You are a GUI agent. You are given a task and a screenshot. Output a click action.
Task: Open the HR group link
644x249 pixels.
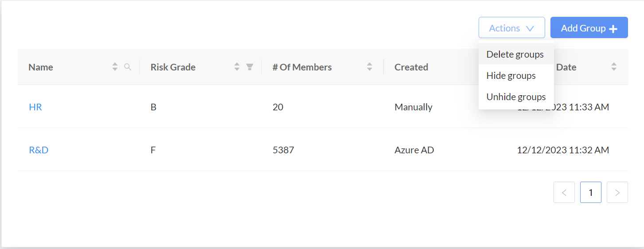(x=35, y=107)
